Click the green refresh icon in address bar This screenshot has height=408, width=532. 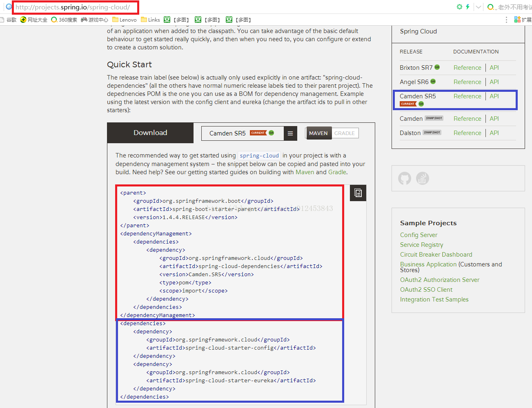pyautogui.click(x=459, y=7)
